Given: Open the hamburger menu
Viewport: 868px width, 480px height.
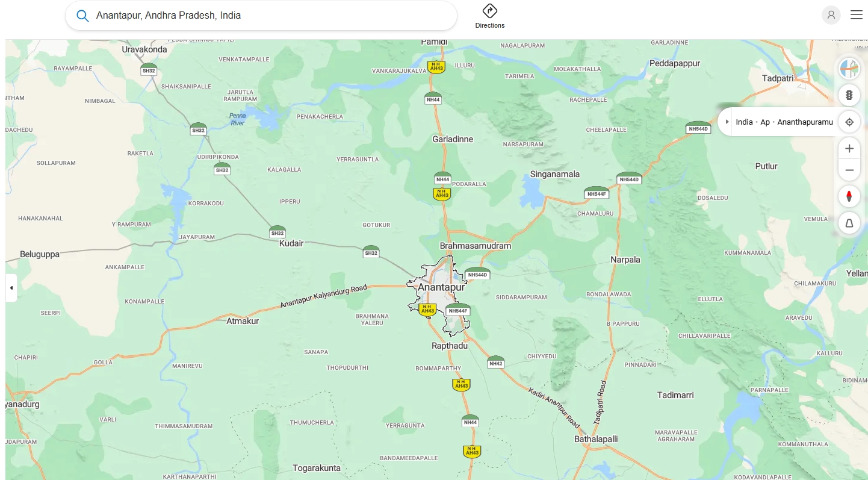Looking at the screenshot, I should coord(857,15).
